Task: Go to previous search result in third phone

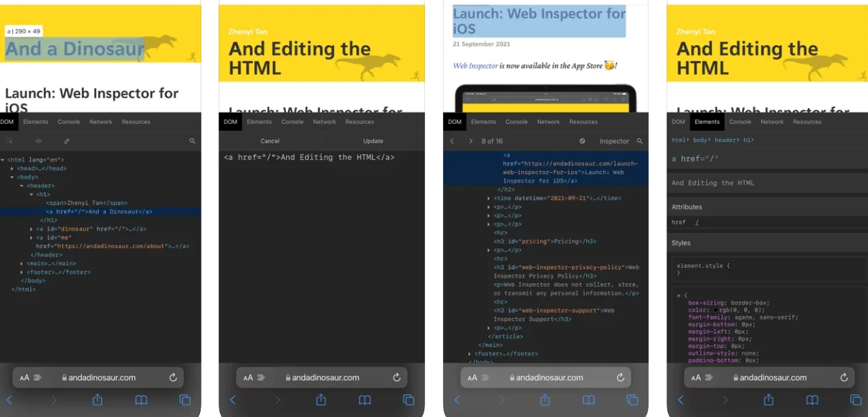Action: (452, 141)
